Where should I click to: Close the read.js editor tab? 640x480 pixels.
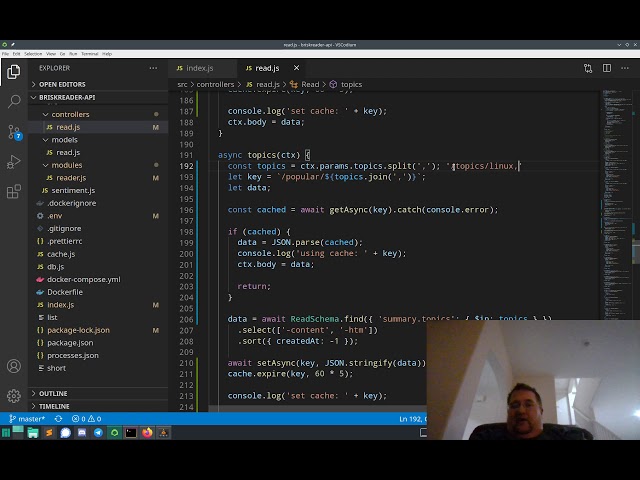[x=296, y=68]
